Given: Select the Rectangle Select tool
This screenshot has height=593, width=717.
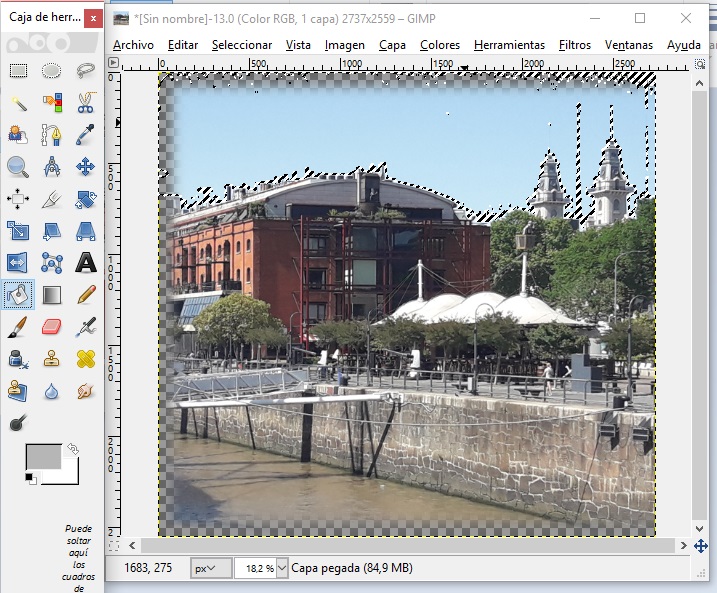Looking at the screenshot, I should [18, 71].
